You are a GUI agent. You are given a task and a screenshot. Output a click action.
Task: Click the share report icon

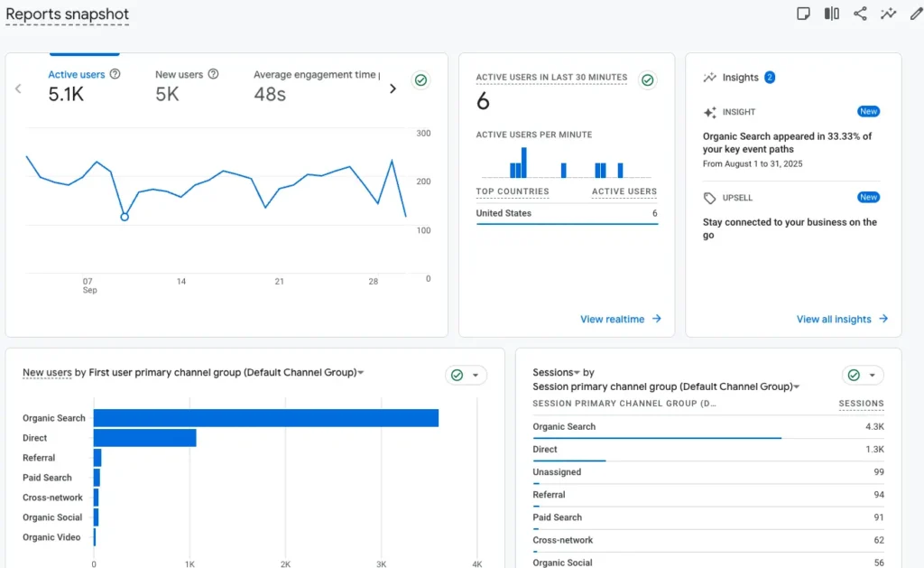860,14
